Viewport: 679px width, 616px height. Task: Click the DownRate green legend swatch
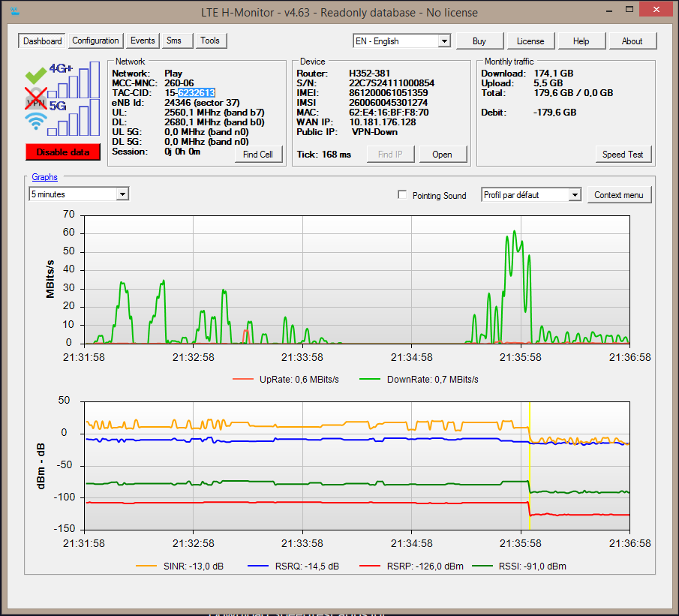pos(370,379)
